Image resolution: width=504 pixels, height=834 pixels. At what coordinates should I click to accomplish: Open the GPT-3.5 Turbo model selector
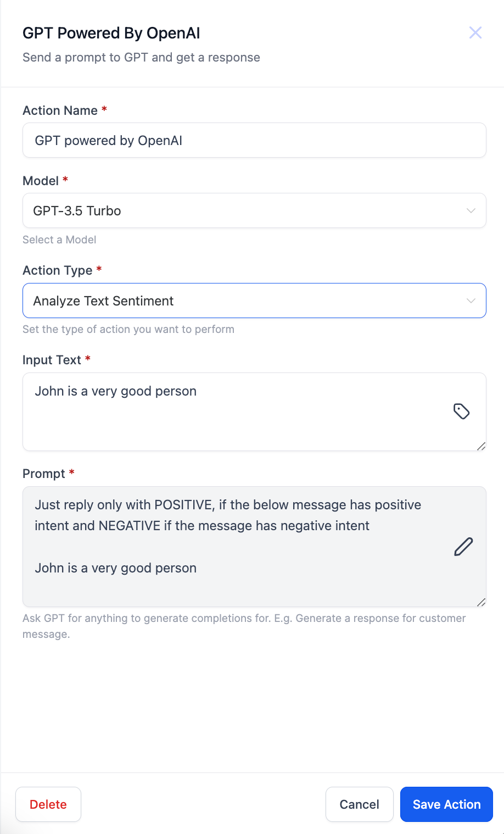[x=242, y=211]
